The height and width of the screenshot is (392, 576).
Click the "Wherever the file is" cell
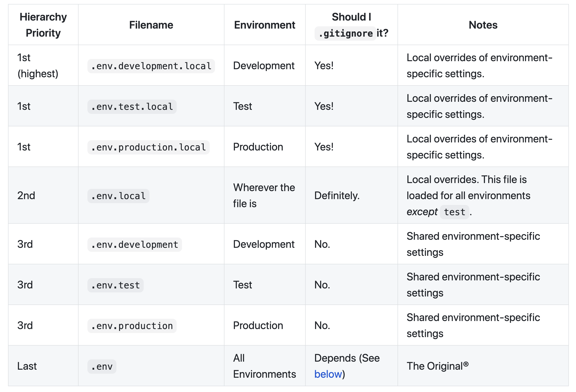[x=264, y=195]
